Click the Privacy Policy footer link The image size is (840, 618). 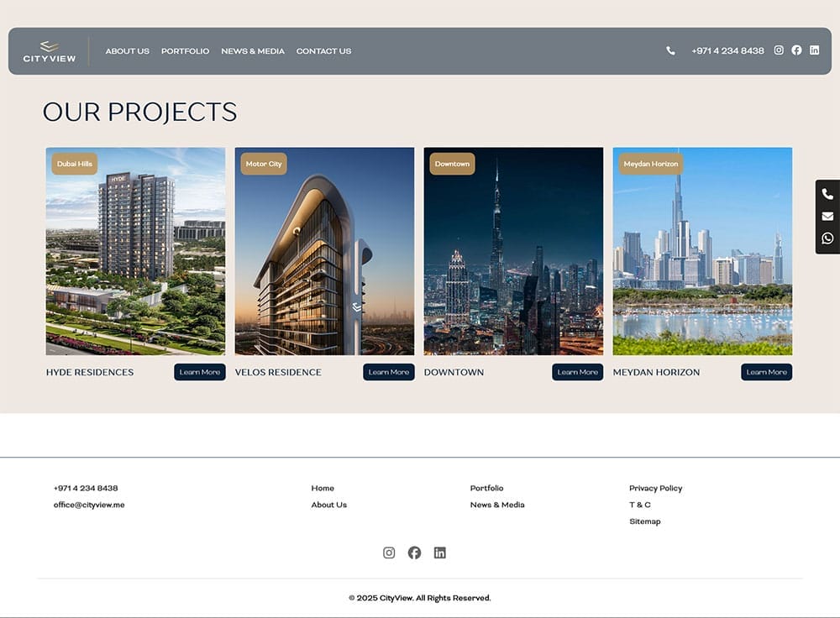(655, 488)
